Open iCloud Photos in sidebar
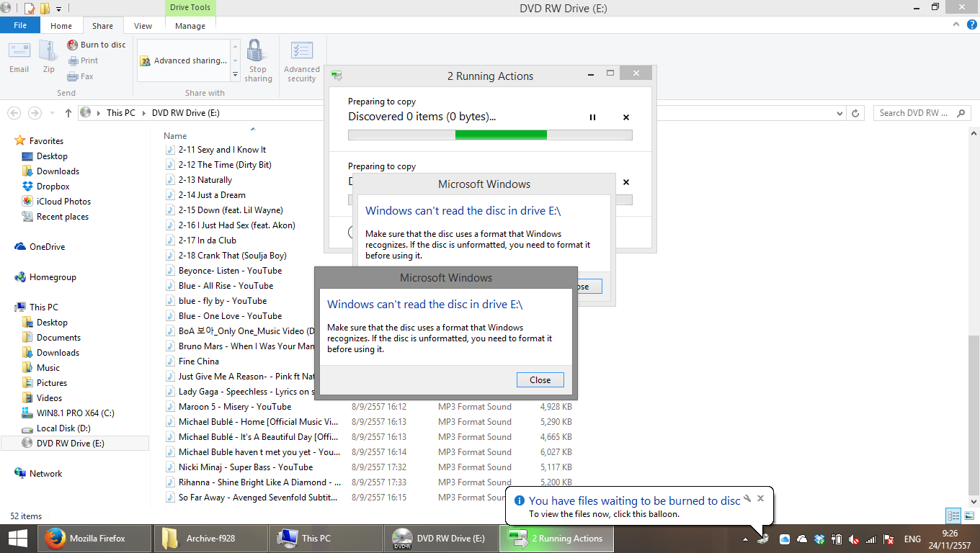Viewport: 980px width, 553px height. click(x=63, y=202)
